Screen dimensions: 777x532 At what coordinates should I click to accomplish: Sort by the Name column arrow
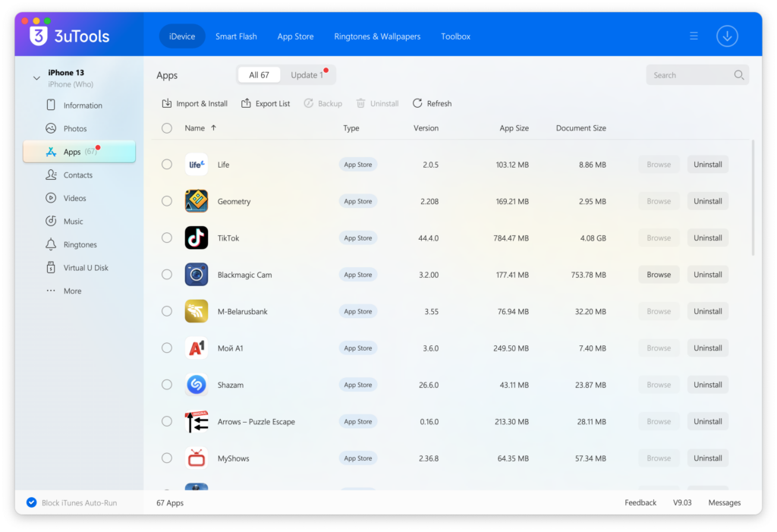click(213, 128)
